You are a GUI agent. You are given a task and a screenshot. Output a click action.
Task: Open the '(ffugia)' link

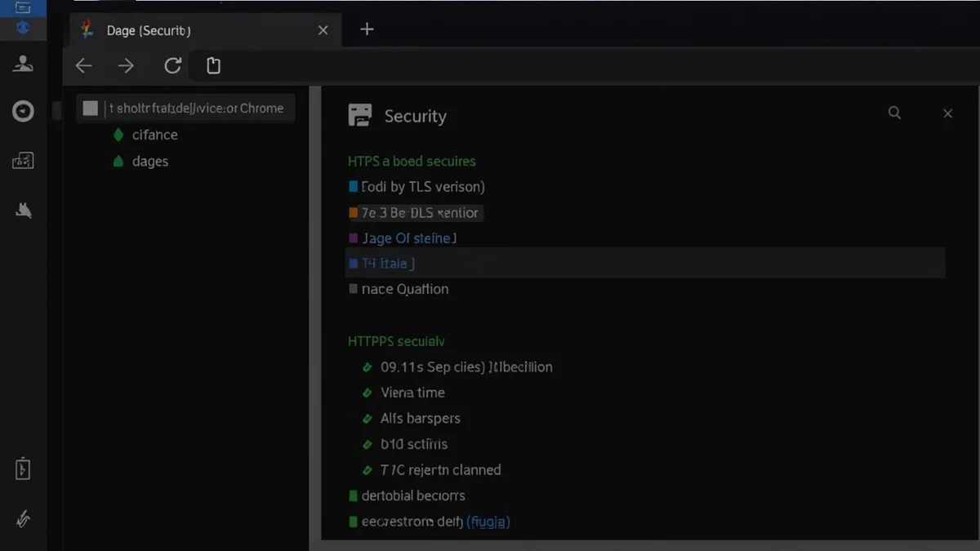[x=488, y=522]
